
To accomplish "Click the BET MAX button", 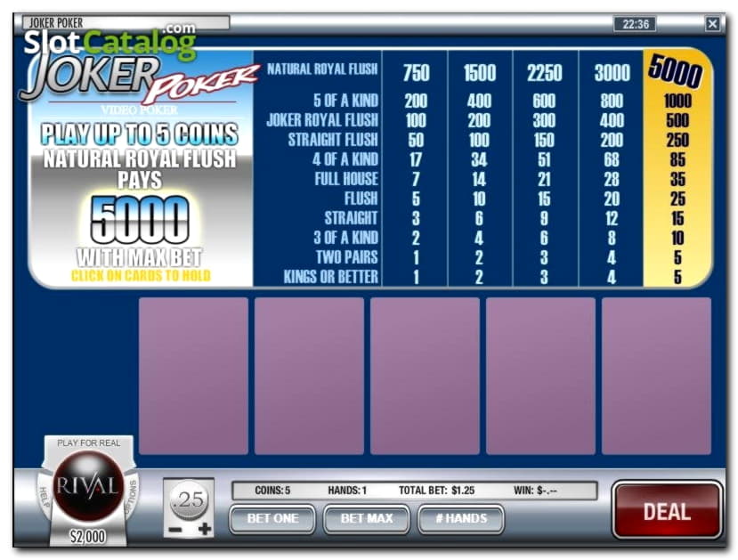I will pos(367,518).
